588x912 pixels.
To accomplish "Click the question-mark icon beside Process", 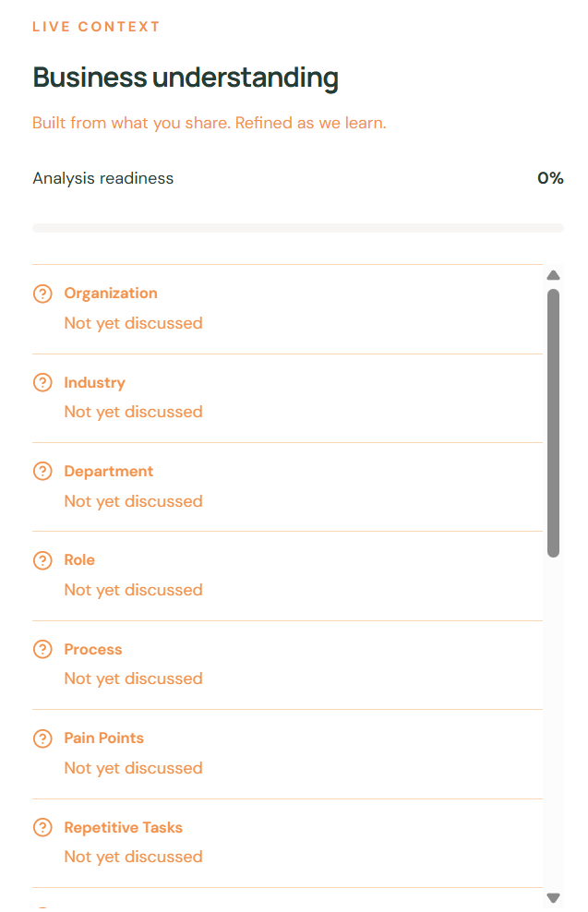I will [x=42, y=649].
